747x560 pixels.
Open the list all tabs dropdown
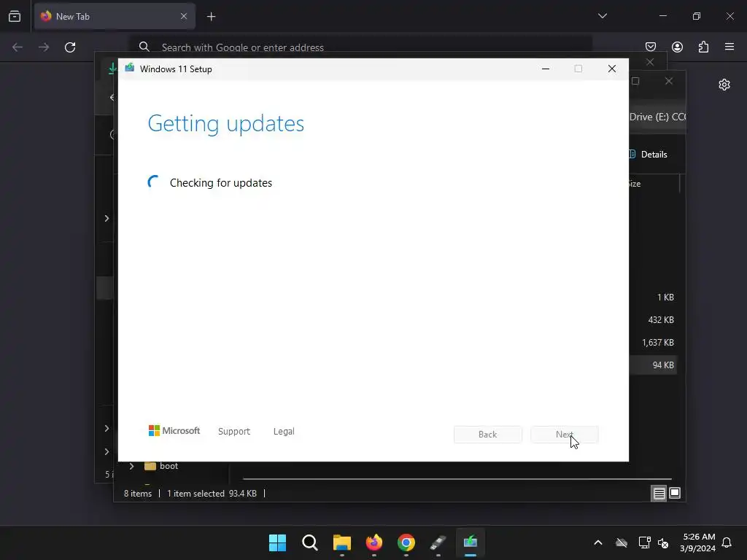tap(602, 16)
